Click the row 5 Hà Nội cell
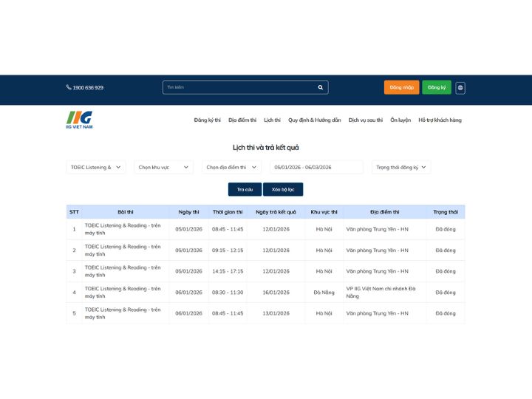532x399 pixels. click(x=324, y=313)
